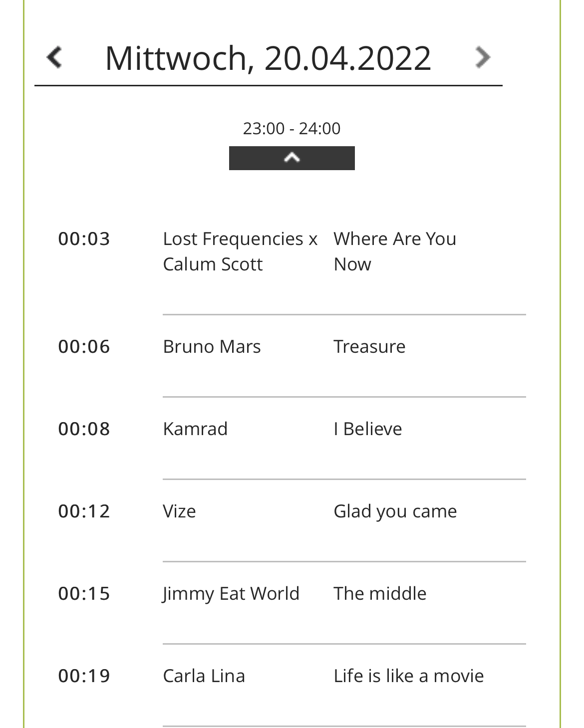Screen dimensions: 584x728
Task: Expand the 23:00 - 24:00 hour block
Action: [292, 158]
